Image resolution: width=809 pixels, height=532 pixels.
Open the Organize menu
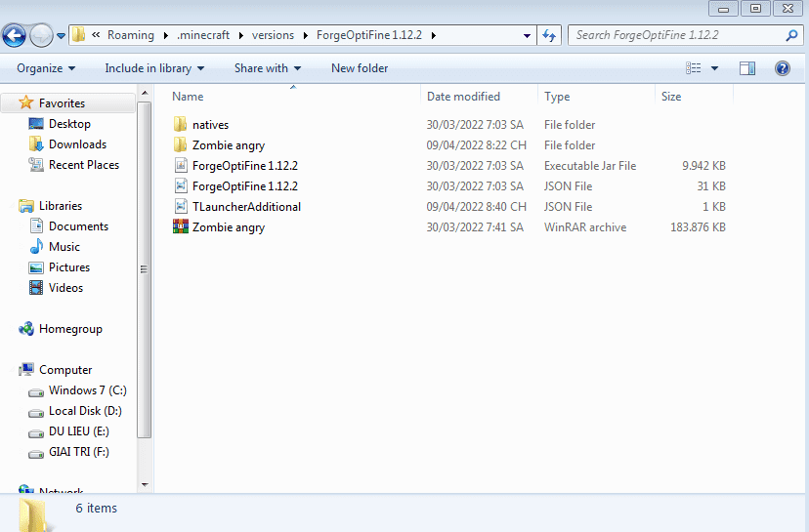(x=46, y=68)
